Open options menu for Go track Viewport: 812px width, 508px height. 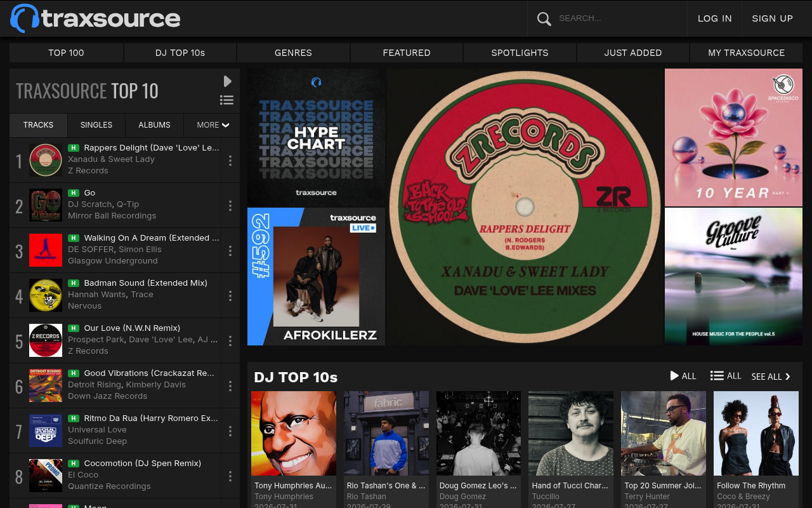230,206
